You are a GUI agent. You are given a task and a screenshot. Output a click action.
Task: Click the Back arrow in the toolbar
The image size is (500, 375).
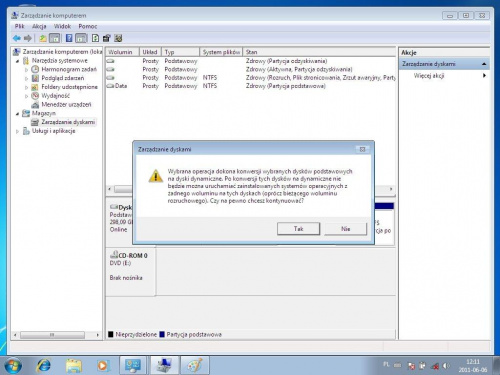pyautogui.click(x=17, y=38)
